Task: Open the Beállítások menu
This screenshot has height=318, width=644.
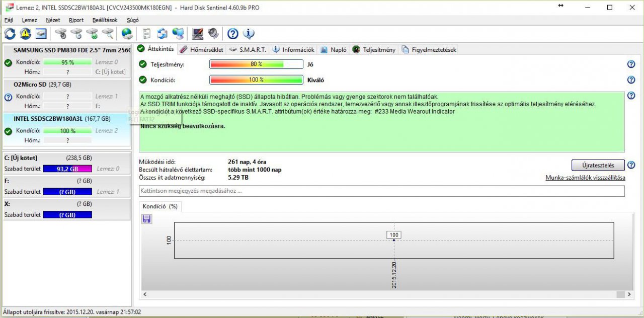Action: [x=105, y=20]
